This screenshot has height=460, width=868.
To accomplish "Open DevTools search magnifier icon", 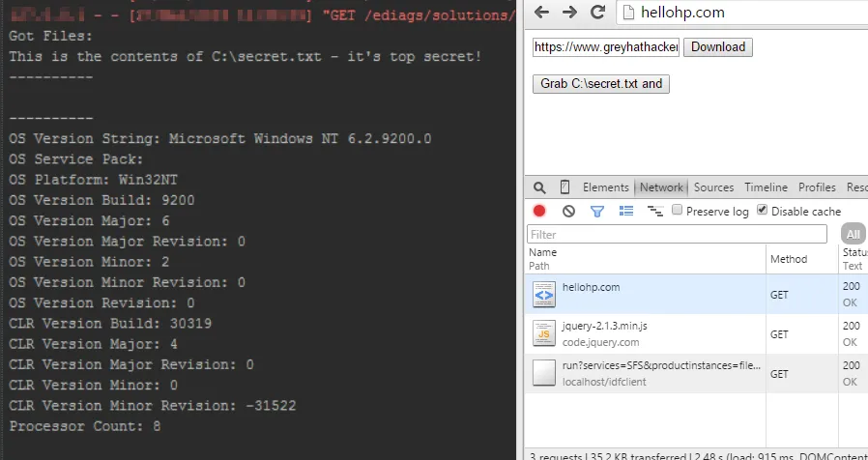I will click(x=539, y=187).
